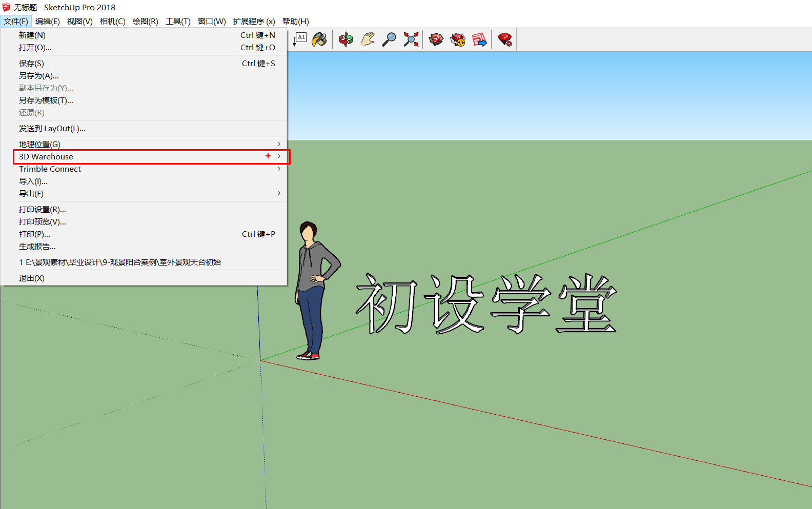812x509 pixels.
Task: Select the Text label tool icon
Action: (x=300, y=39)
